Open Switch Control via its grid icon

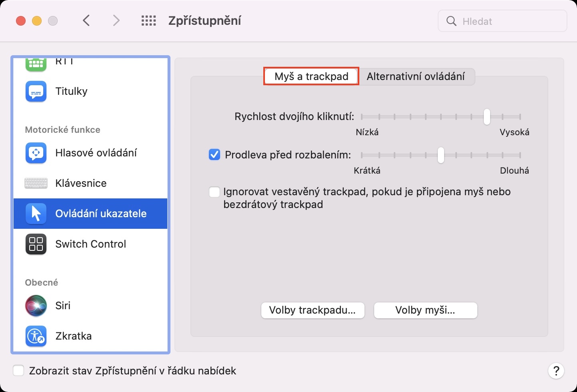pos(36,244)
